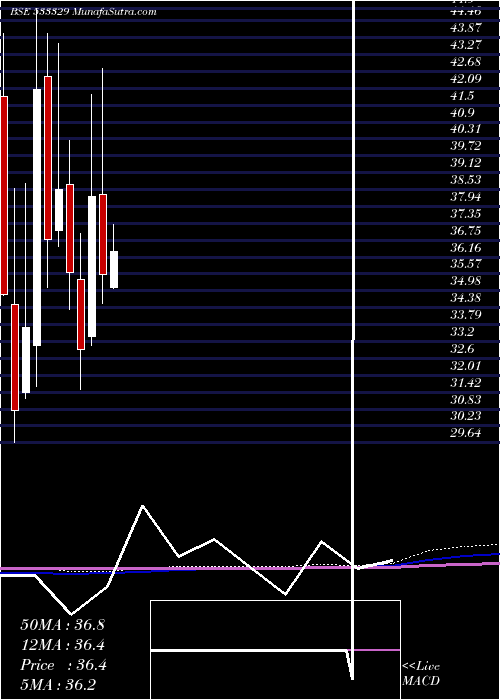The width and height of the screenshot is (500, 700).
Task: Select the 39.72 price axis label
Action: pos(466,146)
